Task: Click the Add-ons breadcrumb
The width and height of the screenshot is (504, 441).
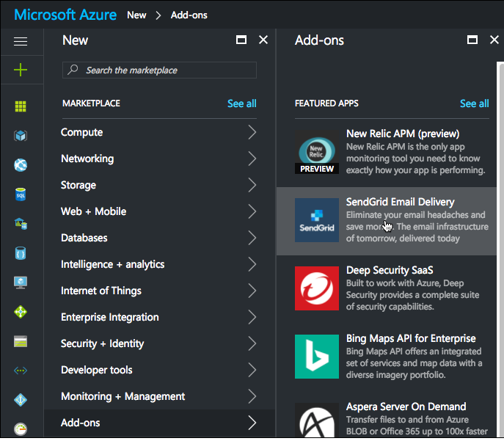Action: 189,15
